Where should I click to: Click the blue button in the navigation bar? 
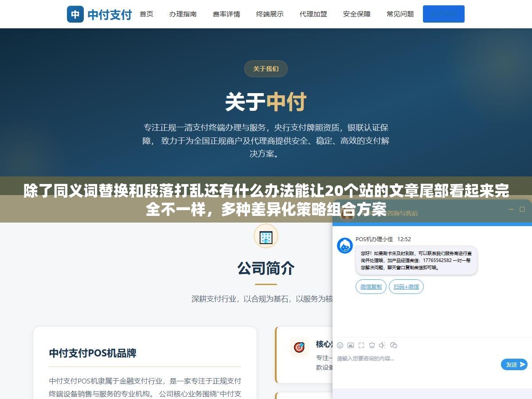pos(444,14)
